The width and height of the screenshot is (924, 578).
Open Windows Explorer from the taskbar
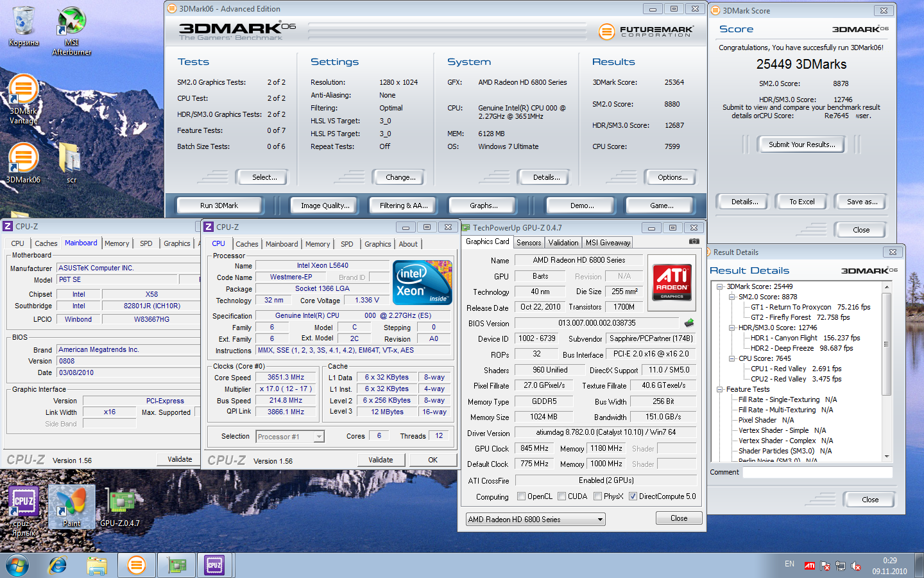click(x=97, y=566)
